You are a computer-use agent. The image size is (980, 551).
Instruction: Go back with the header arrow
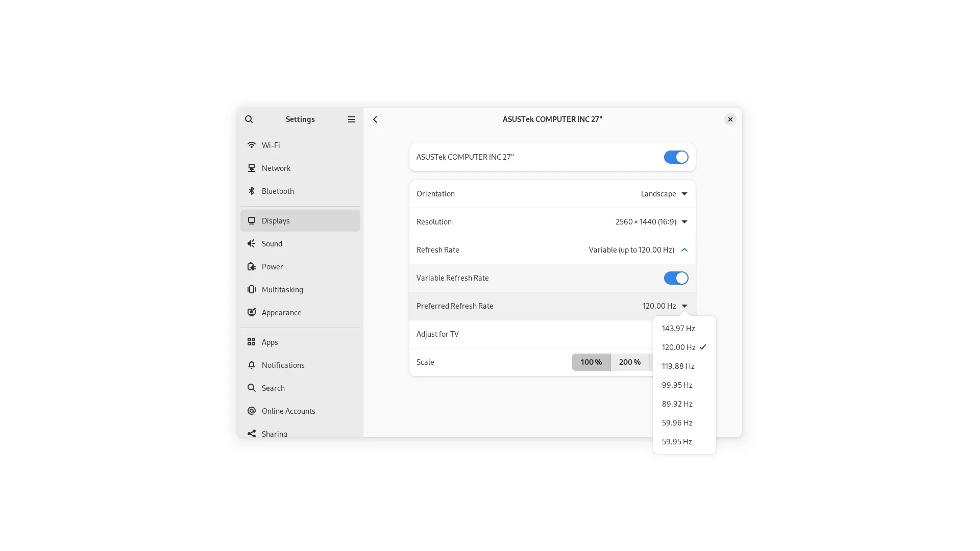click(x=375, y=119)
